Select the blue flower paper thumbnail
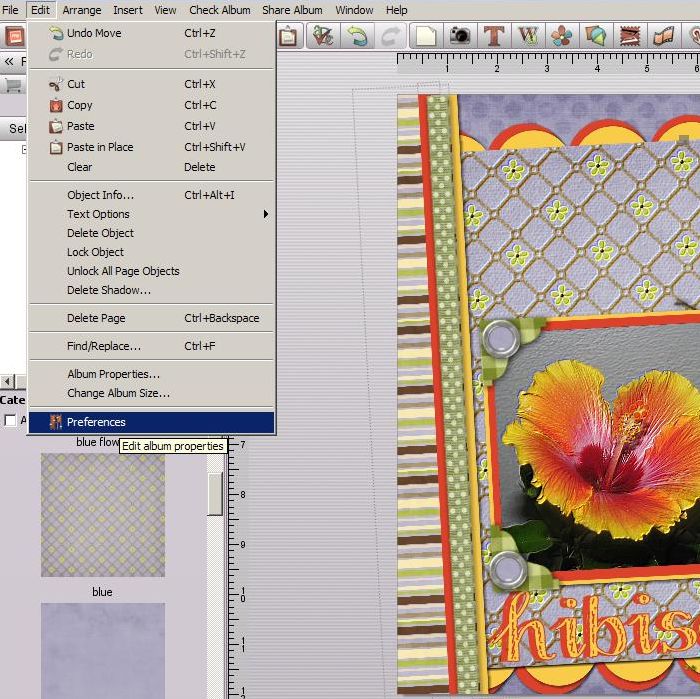 pos(102,515)
